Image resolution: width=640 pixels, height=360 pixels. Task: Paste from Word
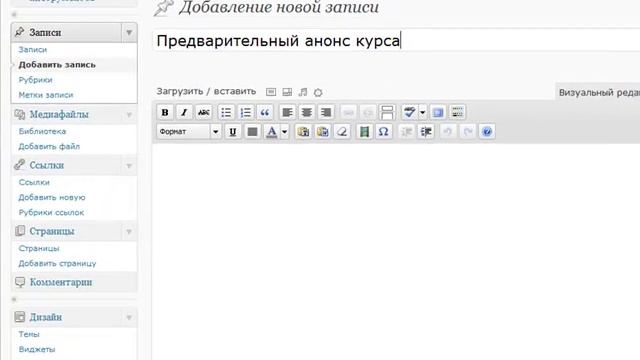323,131
